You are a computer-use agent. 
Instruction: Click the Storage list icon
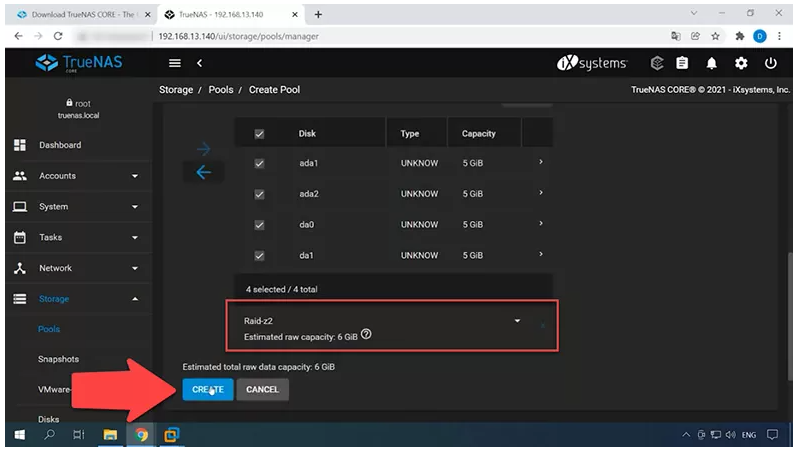tap(20, 299)
